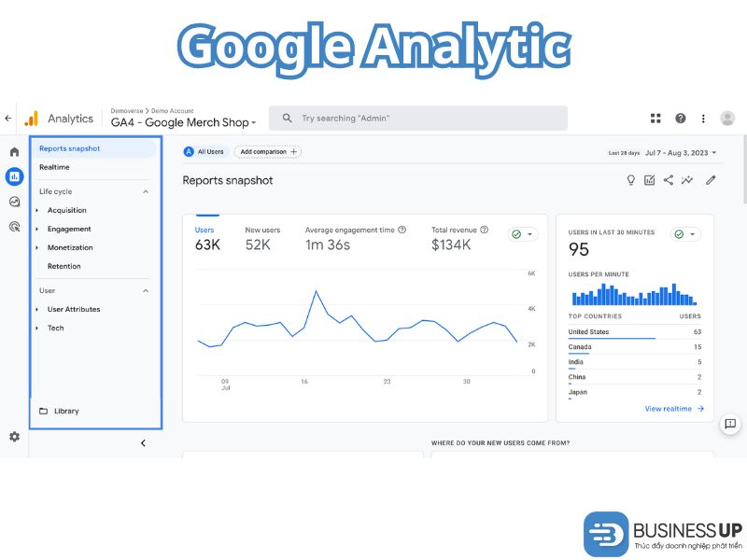Viewport: 747px width, 560px height.
Task: Click the Reports snapshot page heading
Action: click(228, 180)
